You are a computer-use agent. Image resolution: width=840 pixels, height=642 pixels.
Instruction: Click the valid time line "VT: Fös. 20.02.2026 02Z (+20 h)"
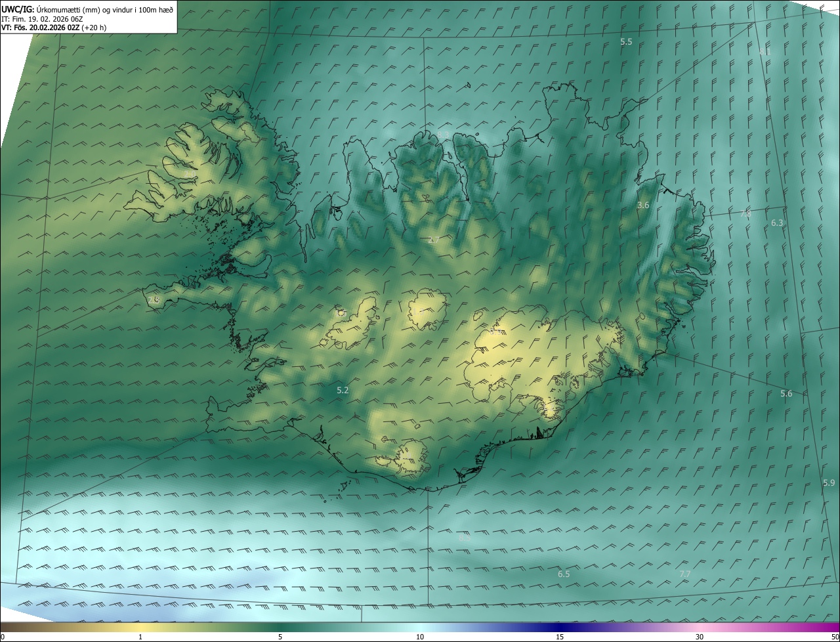click(54, 28)
